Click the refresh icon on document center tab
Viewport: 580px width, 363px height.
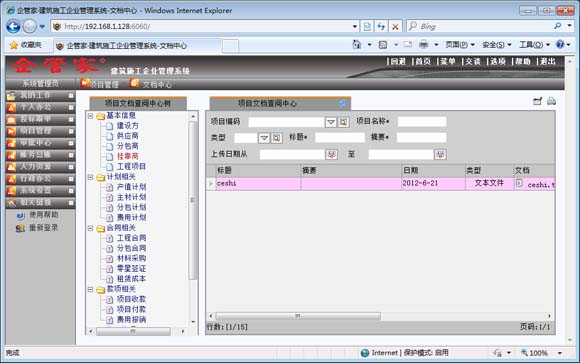pyautogui.click(x=343, y=103)
